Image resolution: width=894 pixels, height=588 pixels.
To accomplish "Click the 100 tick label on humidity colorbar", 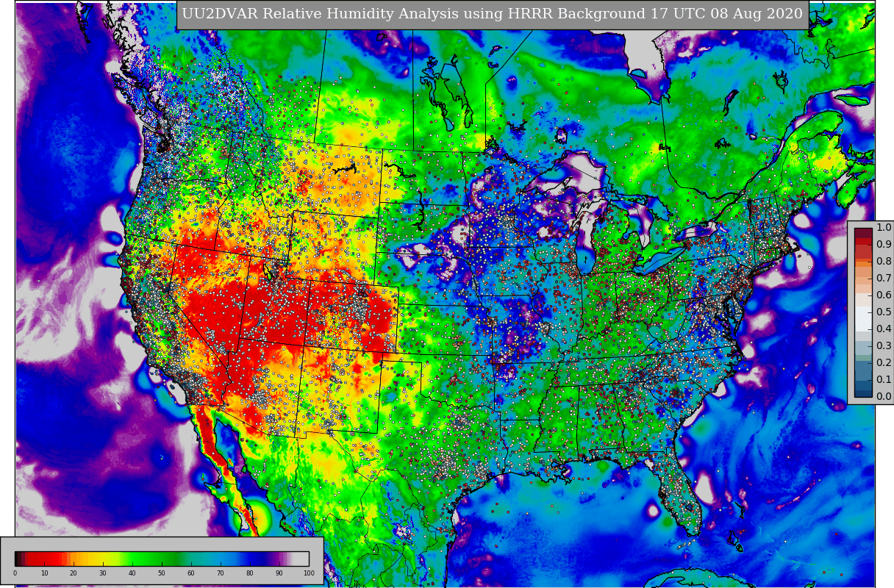I will 309,573.
